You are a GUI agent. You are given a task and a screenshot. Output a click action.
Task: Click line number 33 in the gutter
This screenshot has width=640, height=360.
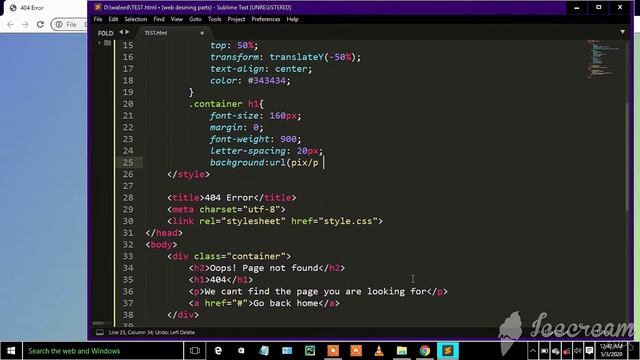tap(128, 256)
